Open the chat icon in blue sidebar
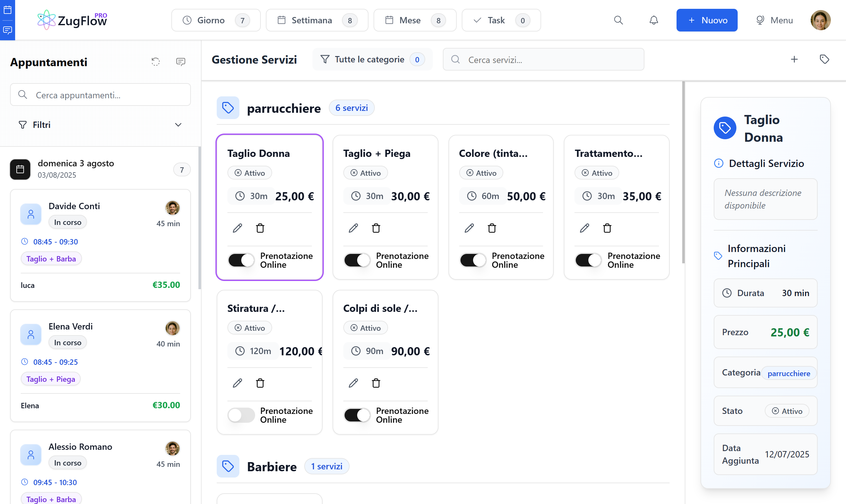Viewport: 846px width, 504px height. point(8,30)
